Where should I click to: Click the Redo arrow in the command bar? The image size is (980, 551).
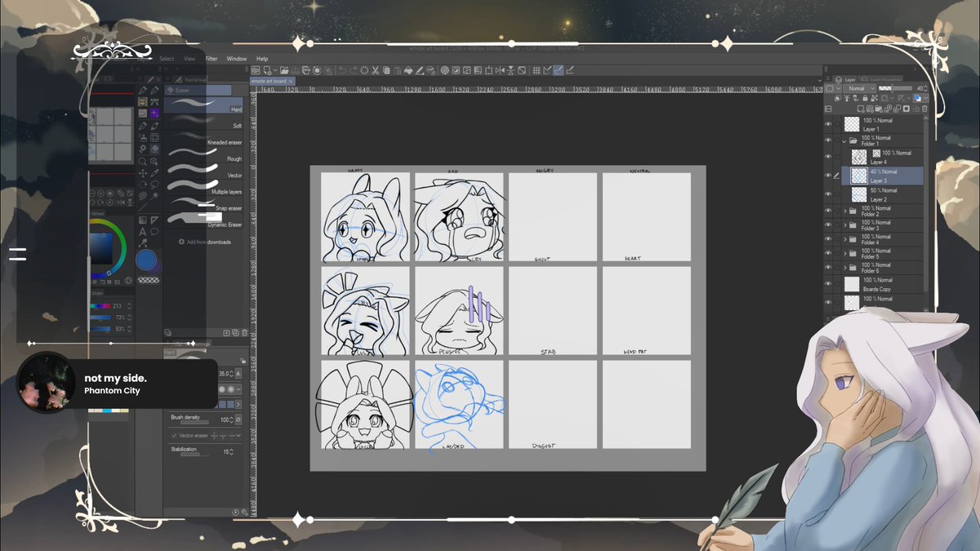click(353, 70)
